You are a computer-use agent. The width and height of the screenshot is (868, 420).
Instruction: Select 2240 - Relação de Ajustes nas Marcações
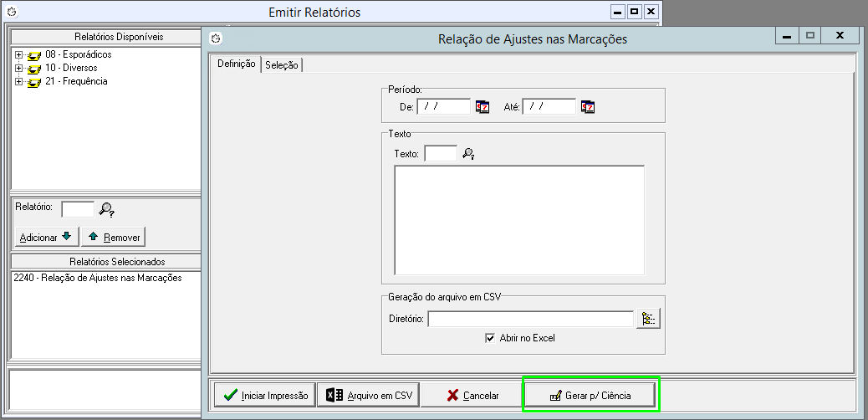pos(98,278)
